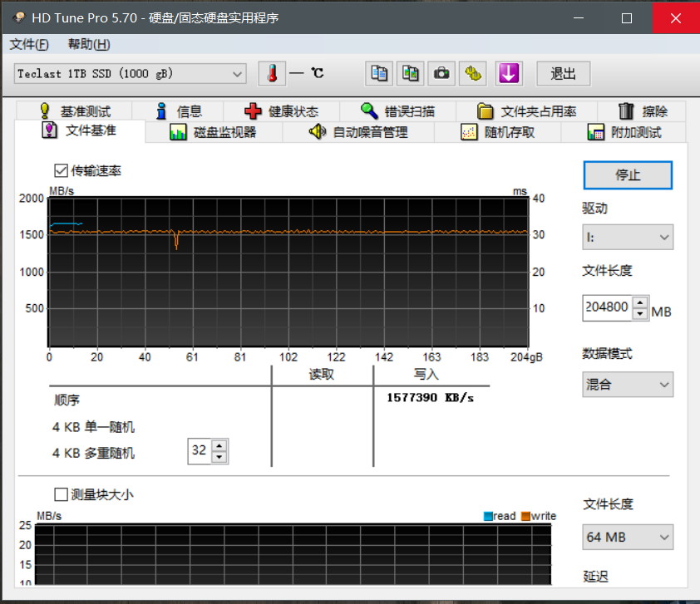The height and width of the screenshot is (604, 700).
Task: Click the blue read legend swatch
Action: pyautogui.click(x=488, y=516)
